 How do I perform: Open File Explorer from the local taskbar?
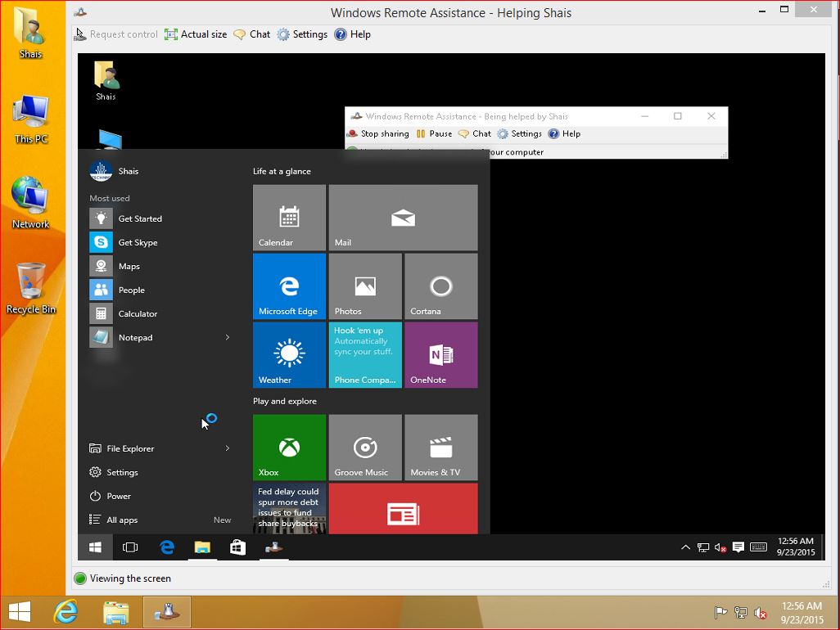coord(115,612)
